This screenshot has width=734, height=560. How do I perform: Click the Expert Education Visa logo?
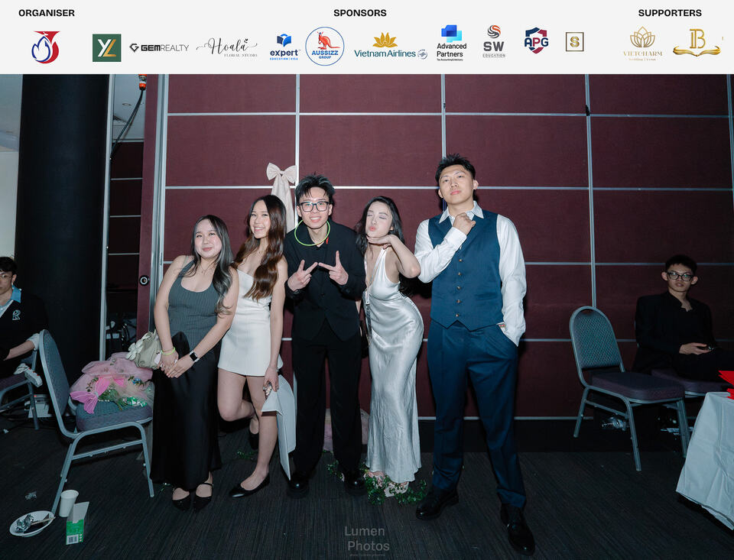tap(284, 47)
